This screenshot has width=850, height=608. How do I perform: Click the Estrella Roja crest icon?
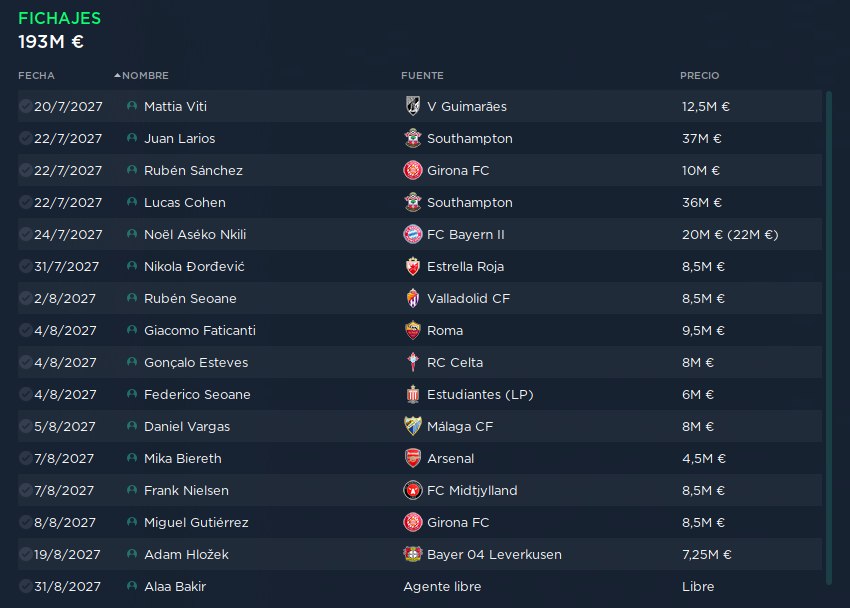[413, 266]
